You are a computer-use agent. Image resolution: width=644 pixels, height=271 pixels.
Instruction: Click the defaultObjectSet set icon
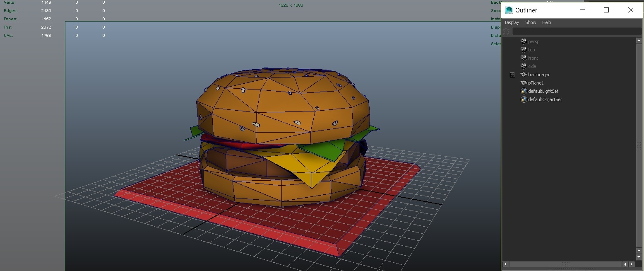pos(524,99)
